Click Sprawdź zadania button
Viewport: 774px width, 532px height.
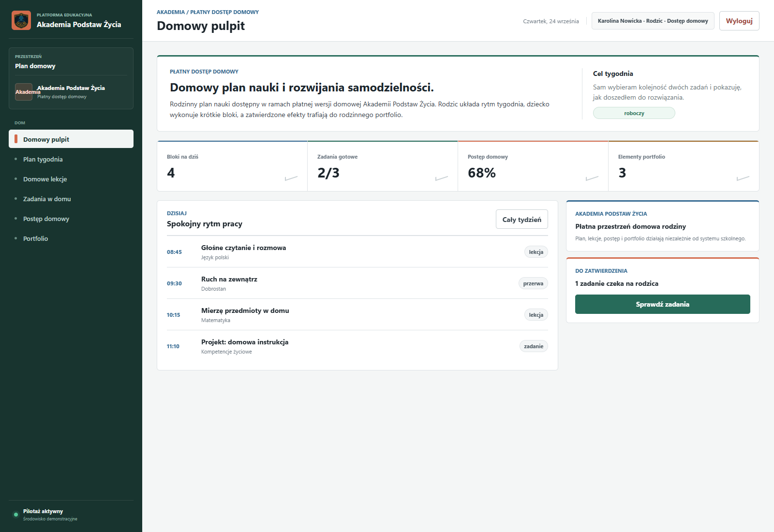point(662,304)
